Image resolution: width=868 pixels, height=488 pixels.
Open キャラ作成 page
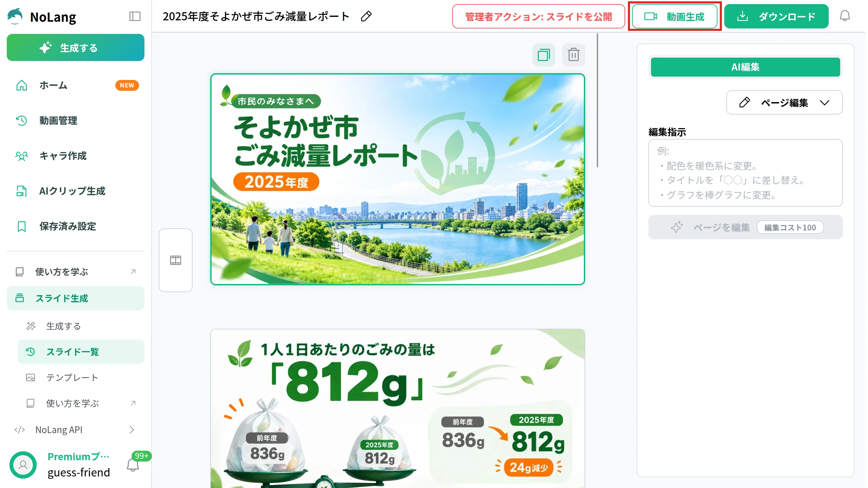pos(75,156)
